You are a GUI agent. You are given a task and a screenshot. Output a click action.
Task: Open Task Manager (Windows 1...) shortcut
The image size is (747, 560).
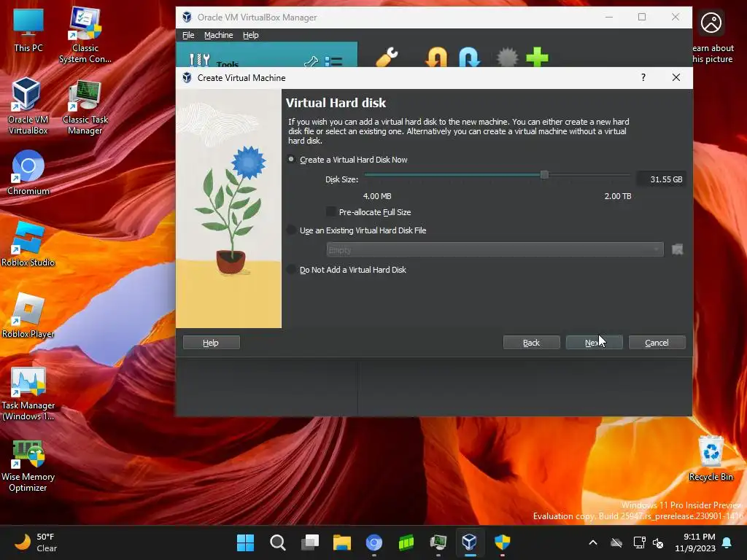click(x=28, y=393)
